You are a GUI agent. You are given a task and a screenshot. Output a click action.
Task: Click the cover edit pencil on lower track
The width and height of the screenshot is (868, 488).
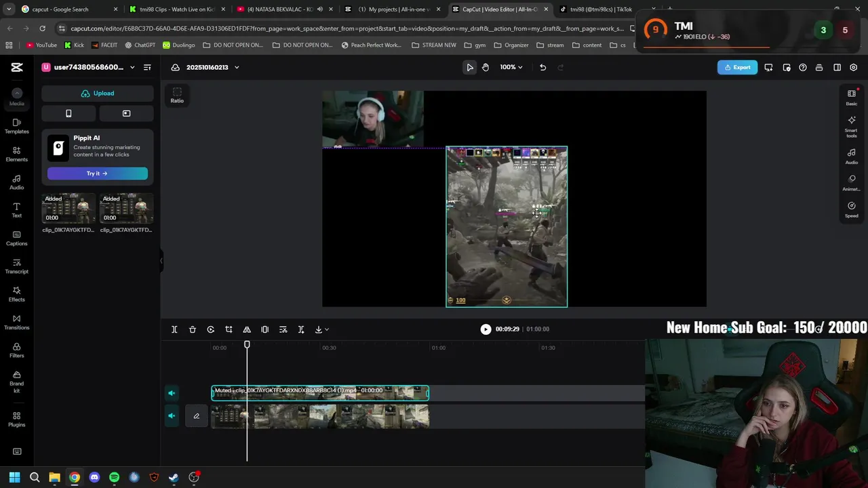click(196, 416)
